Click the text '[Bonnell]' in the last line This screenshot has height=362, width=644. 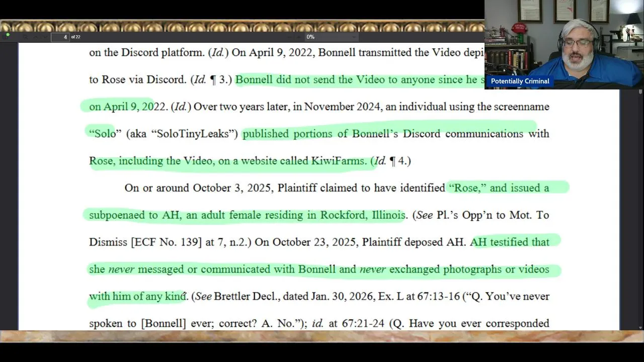coord(164,324)
